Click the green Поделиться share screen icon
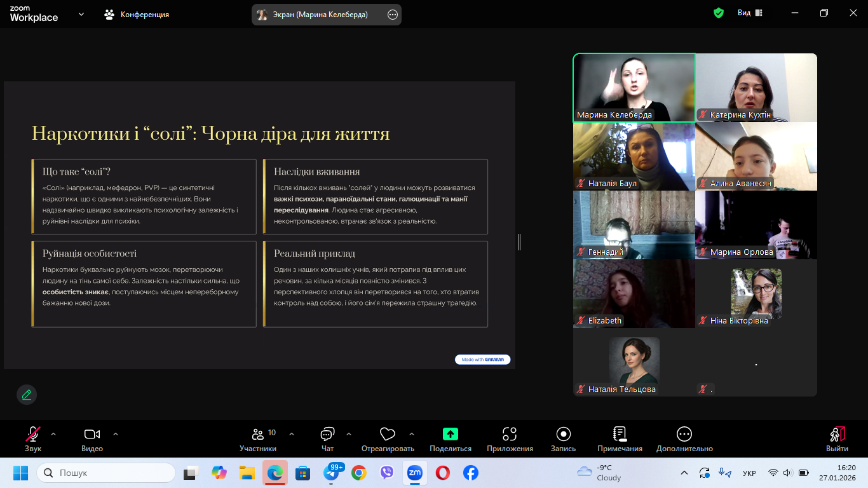Image resolution: width=868 pixels, height=488 pixels. pyautogui.click(x=450, y=435)
